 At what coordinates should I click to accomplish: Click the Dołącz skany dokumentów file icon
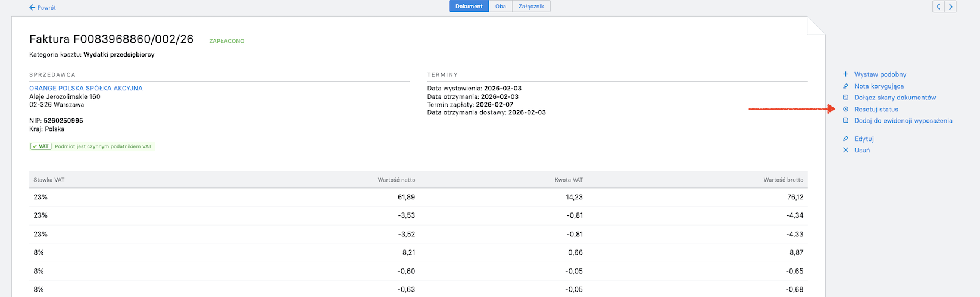[845, 98]
